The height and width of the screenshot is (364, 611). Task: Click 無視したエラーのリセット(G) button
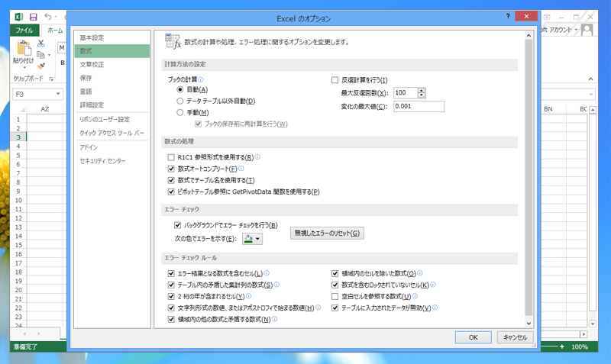point(327,234)
